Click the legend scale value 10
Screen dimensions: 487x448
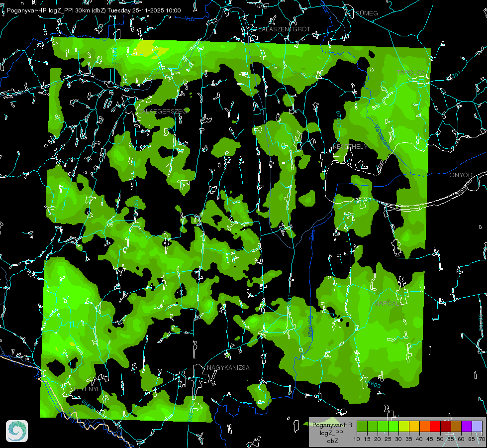pos(357,439)
